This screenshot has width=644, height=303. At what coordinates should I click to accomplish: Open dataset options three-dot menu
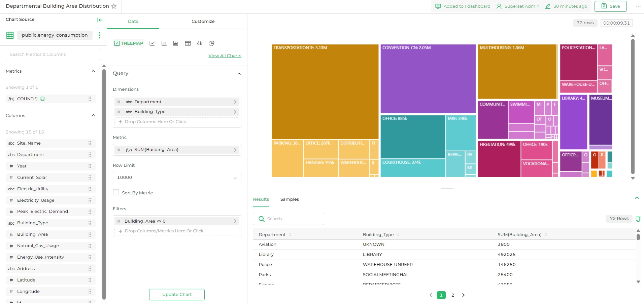coord(99,35)
